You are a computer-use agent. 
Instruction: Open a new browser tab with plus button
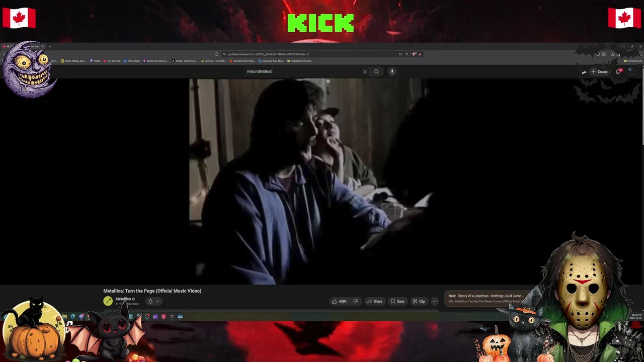click(x=49, y=47)
